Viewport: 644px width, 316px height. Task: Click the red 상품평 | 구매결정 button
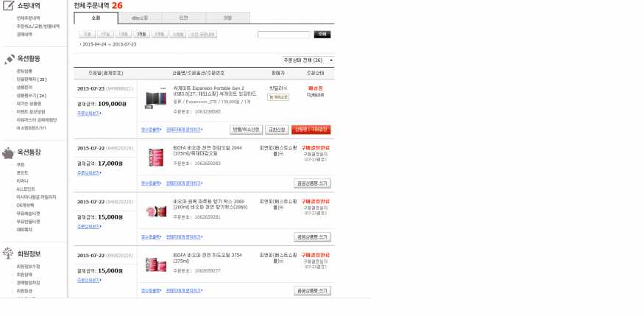click(x=311, y=130)
